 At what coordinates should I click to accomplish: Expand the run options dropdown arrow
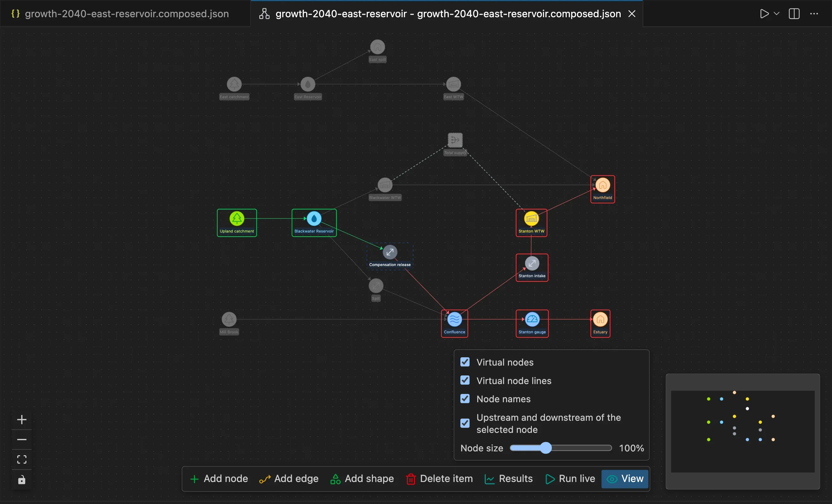click(776, 14)
